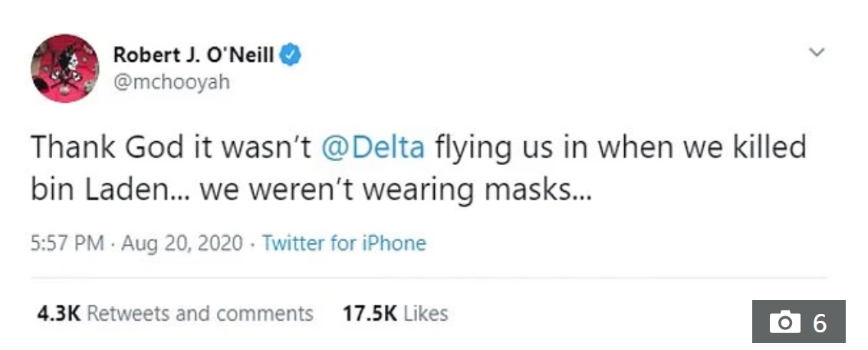Expand the tweet options chevron
The image size is (868, 350).
[x=817, y=53]
